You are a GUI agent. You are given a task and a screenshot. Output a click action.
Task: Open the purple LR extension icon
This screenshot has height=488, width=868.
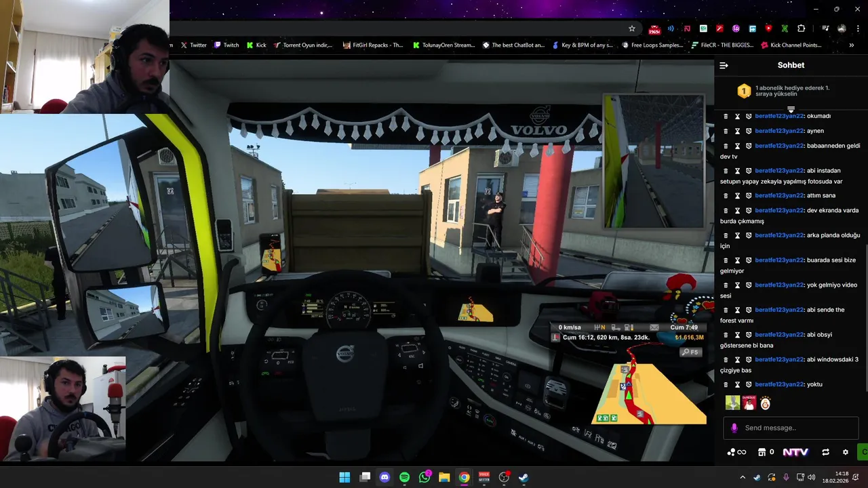pos(736,28)
